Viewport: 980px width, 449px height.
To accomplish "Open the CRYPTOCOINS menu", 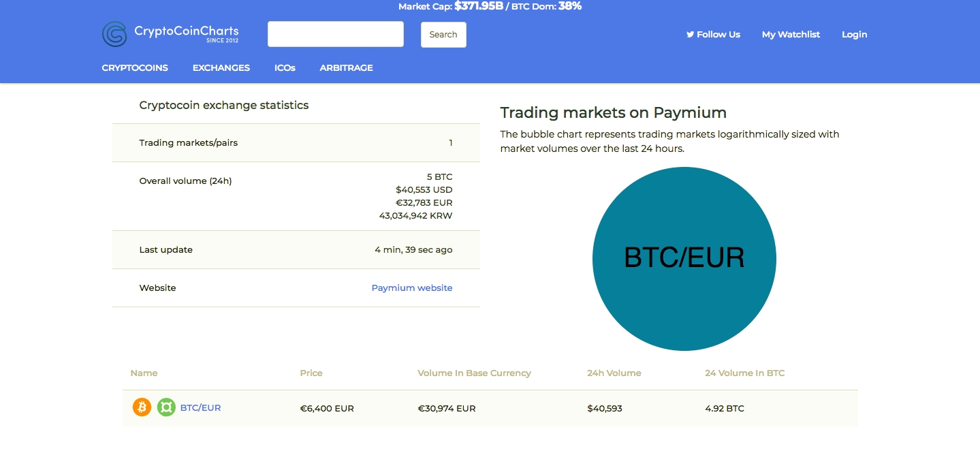I will pyautogui.click(x=135, y=67).
